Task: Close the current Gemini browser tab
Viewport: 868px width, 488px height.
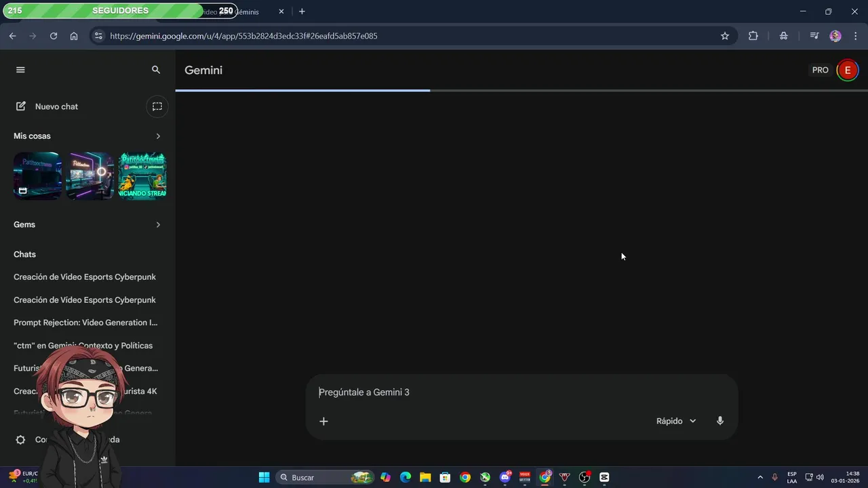Action: [281, 12]
